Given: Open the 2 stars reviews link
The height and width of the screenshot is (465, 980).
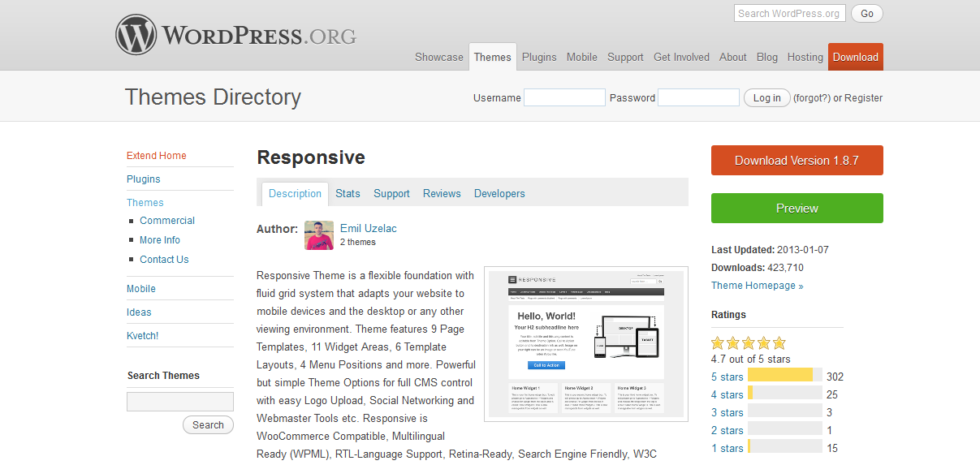Looking at the screenshot, I should click(x=727, y=431).
